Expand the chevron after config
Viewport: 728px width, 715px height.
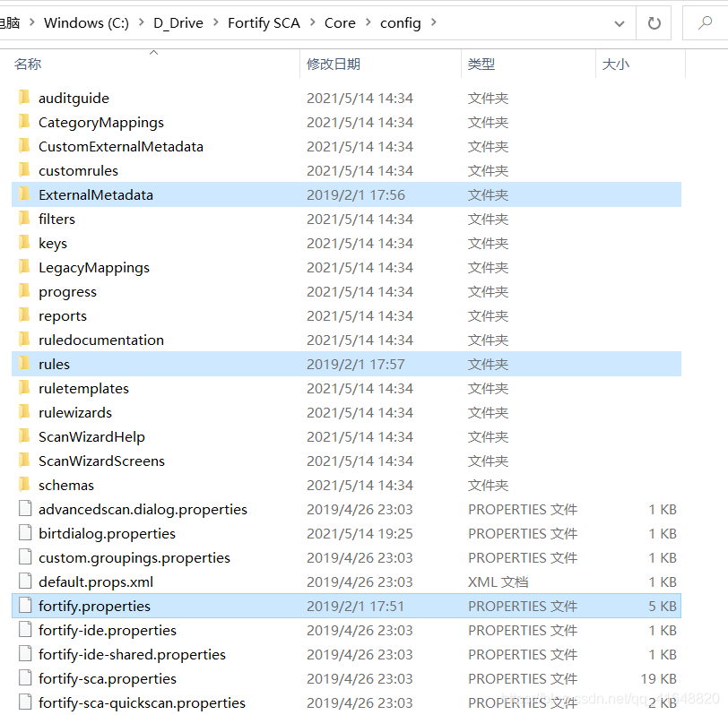(x=433, y=22)
